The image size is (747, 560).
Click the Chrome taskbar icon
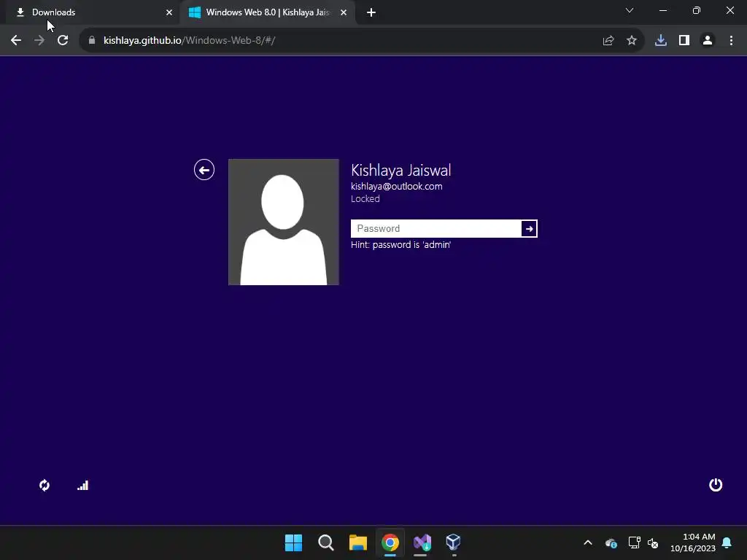pos(390,542)
